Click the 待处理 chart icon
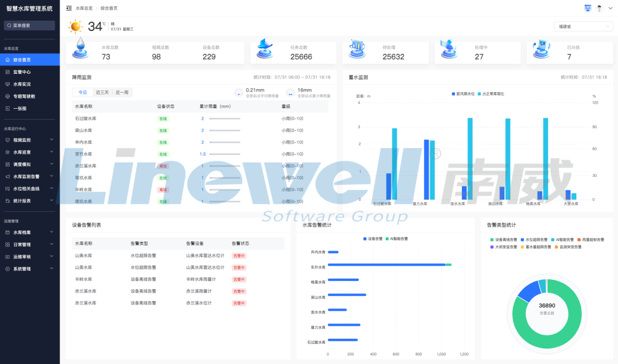This screenshot has width=618, height=364. [357, 49]
